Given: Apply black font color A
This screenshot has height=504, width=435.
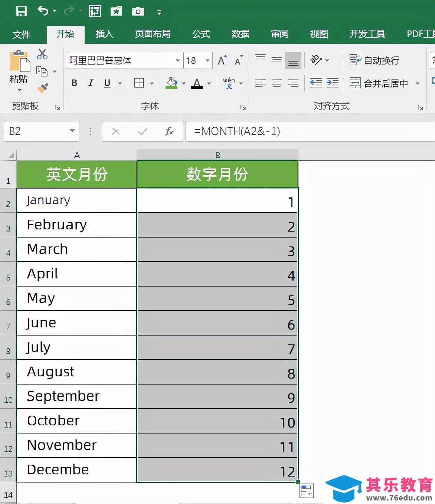Looking at the screenshot, I should coord(197,83).
